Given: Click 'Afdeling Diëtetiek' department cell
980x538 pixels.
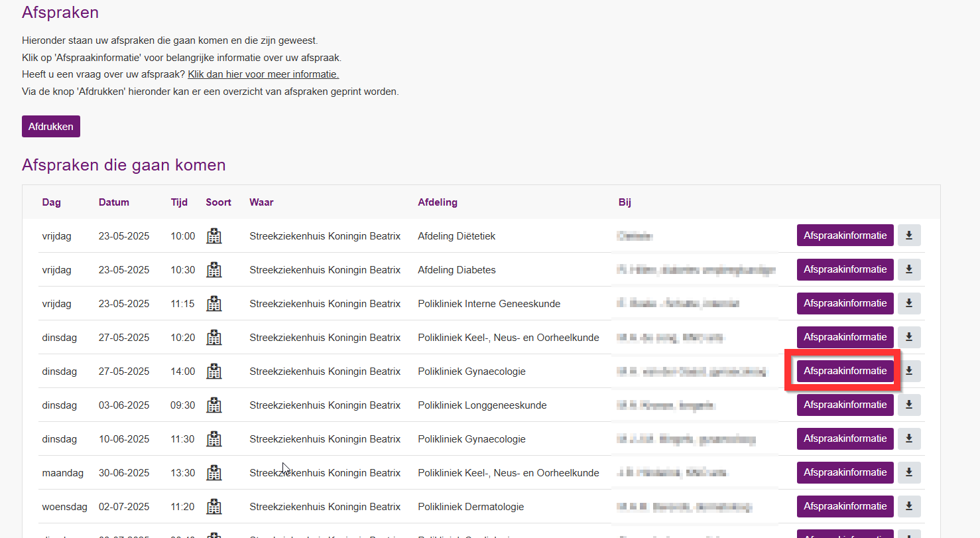Looking at the screenshot, I should point(457,236).
